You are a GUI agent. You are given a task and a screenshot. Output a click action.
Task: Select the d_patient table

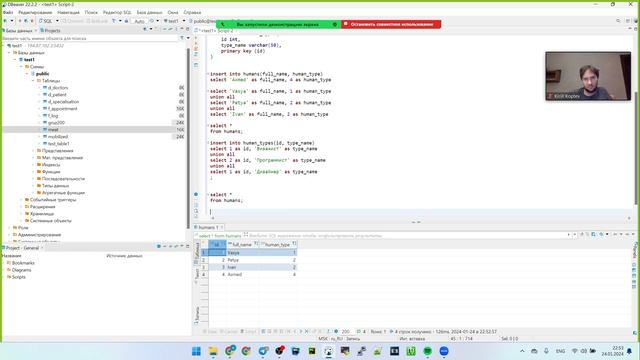click(57, 95)
